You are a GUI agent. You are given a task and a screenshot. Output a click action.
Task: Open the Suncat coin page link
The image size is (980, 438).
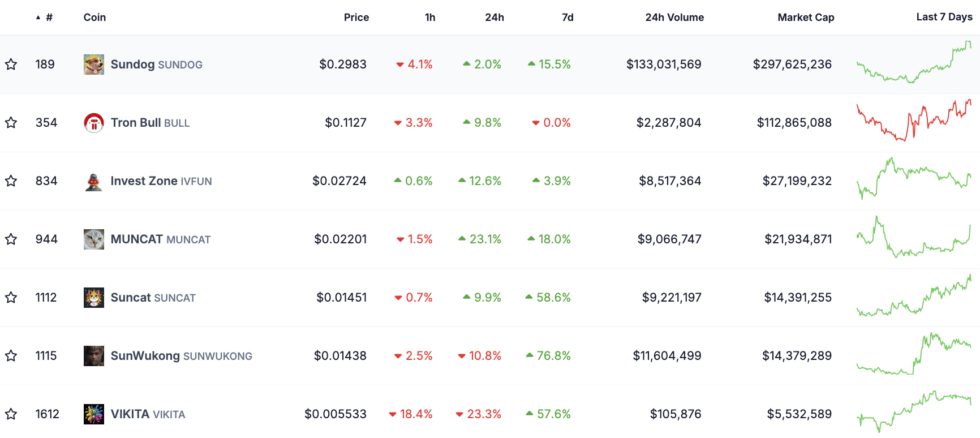coord(131,298)
